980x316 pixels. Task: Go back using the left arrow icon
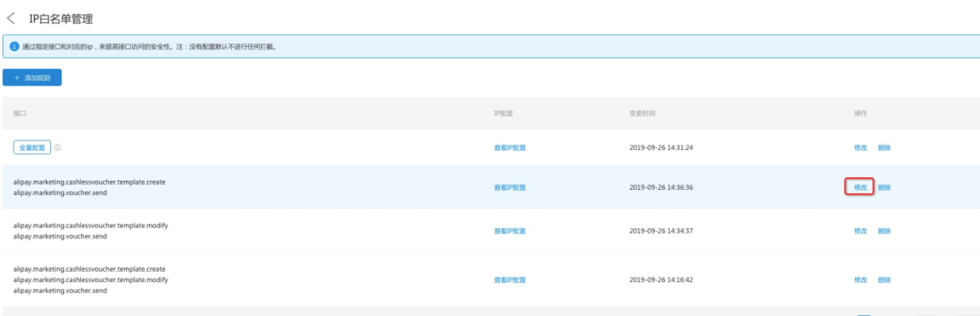10,19
